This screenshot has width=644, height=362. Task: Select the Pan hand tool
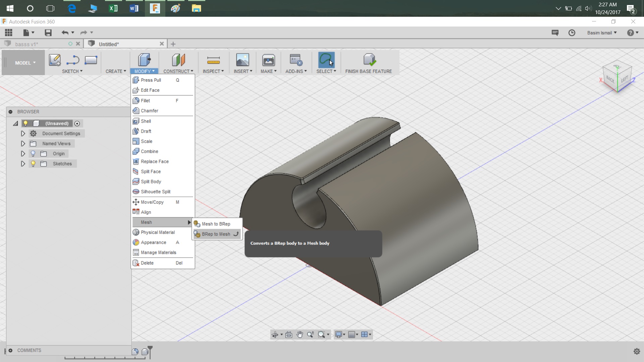tap(300, 335)
